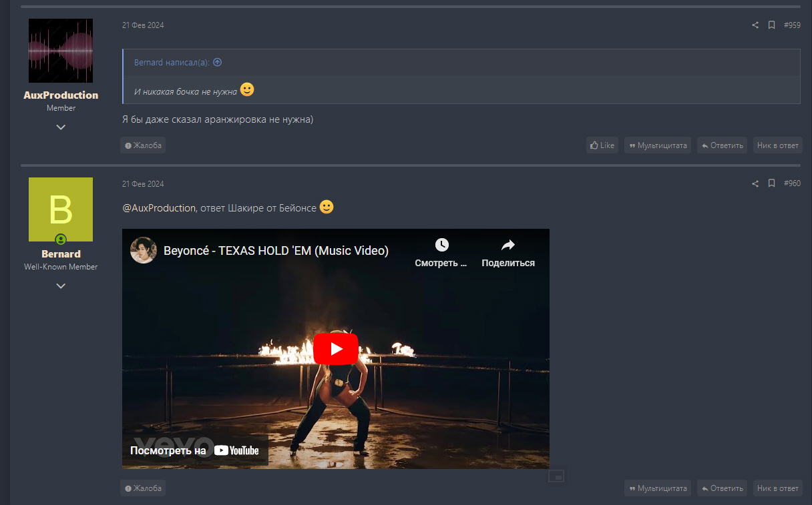This screenshot has height=505, width=812.
Task: Click 'Посмотреть на YouTube' link
Action: click(x=194, y=450)
